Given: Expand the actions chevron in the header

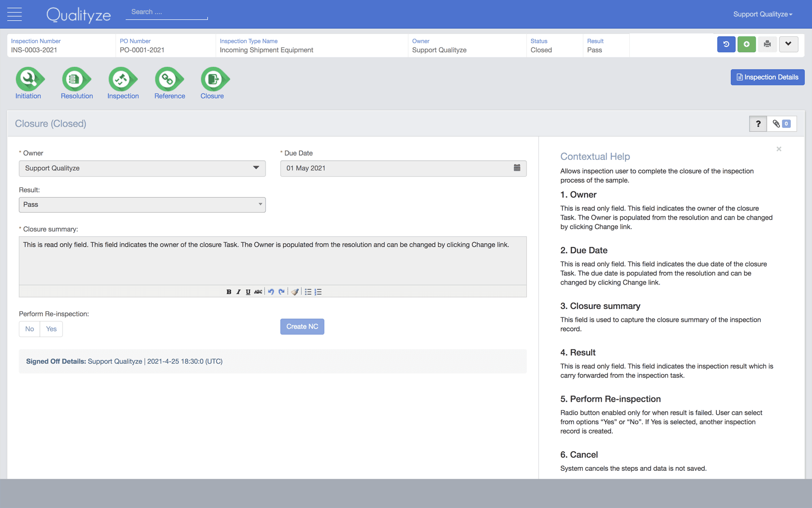Looking at the screenshot, I should 789,44.
